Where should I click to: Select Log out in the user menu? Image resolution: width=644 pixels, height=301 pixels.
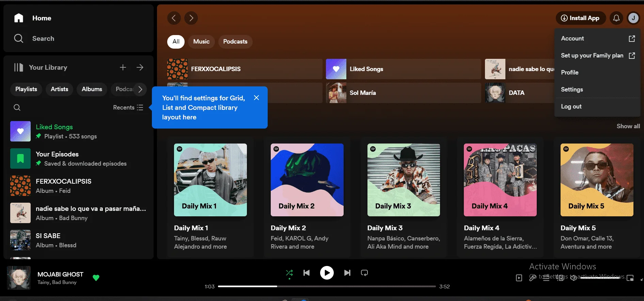pyautogui.click(x=598, y=106)
